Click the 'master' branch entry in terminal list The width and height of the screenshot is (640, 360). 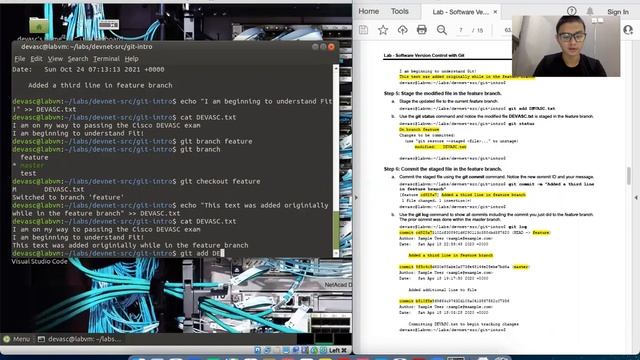tap(32, 165)
